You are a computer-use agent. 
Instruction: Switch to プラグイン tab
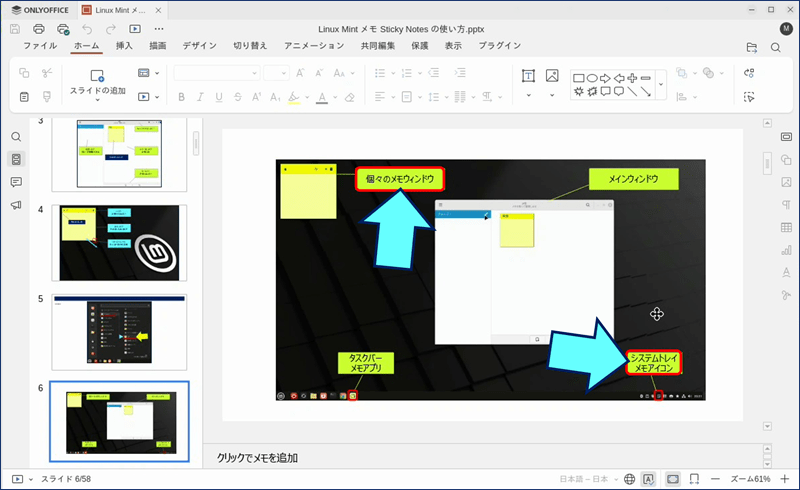[499, 45]
